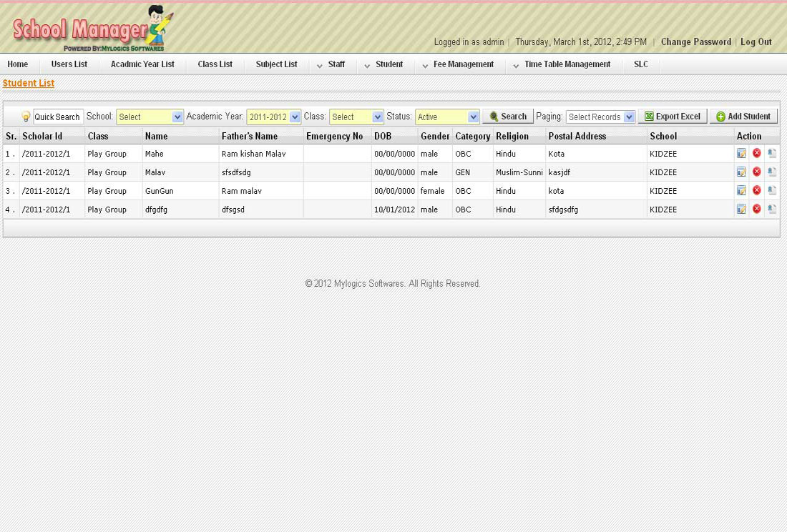Click the Search button
This screenshot has height=532, width=787.
[508, 117]
